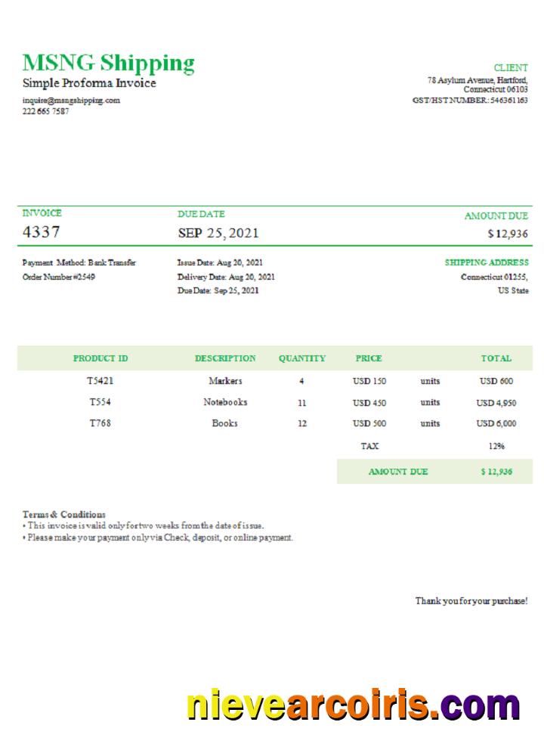Viewport: 544px width, 756px height.
Task: Click the USD 6,000 total for Books
Action: click(x=496, y=424)
